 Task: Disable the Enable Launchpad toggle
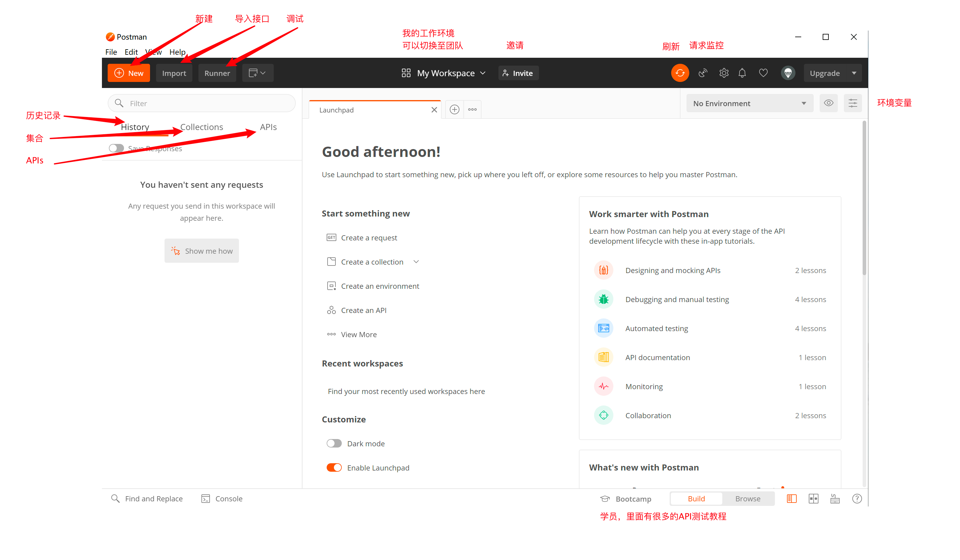click(x=334, y=468)
